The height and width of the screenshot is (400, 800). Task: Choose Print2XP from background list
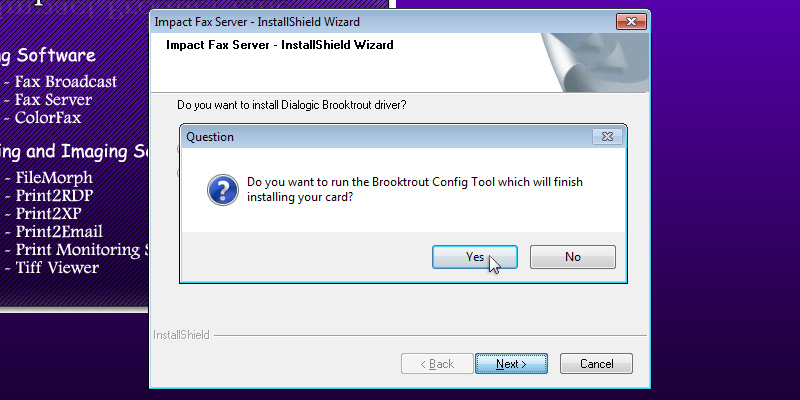click(x=49, y=214)
